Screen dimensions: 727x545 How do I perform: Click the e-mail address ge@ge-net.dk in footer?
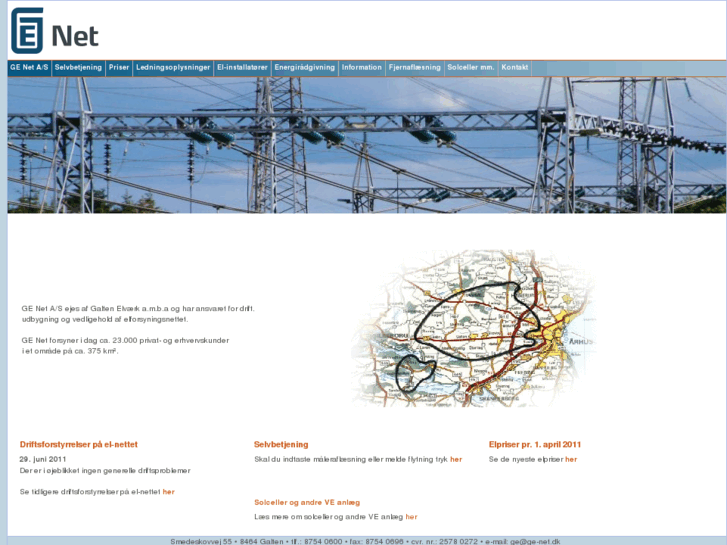point(535,541)
